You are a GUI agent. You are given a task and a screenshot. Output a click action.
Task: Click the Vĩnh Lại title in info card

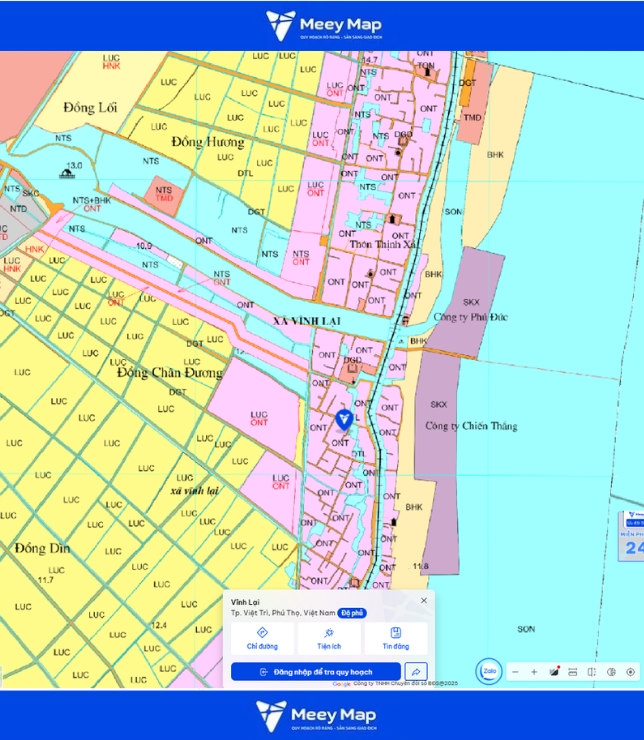coord(245,602)
